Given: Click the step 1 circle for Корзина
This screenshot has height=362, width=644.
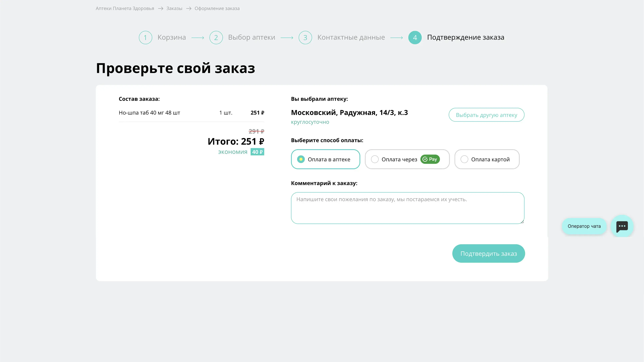Looking at the screenshot, I should coord(145,38).
